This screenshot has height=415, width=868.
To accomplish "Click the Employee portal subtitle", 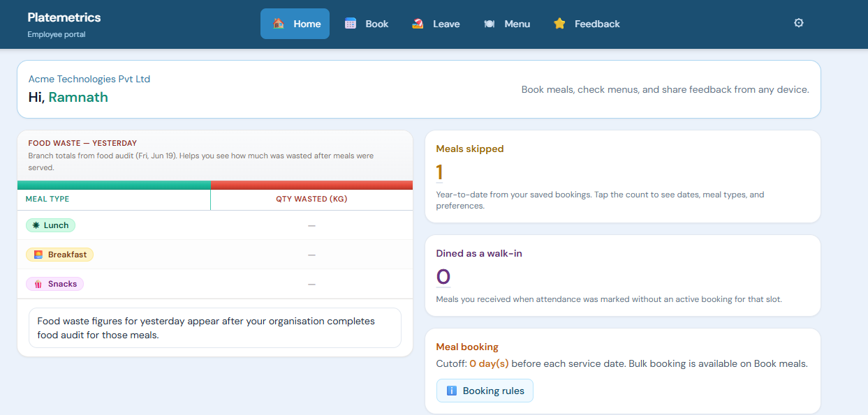I will tap(57, 34).
